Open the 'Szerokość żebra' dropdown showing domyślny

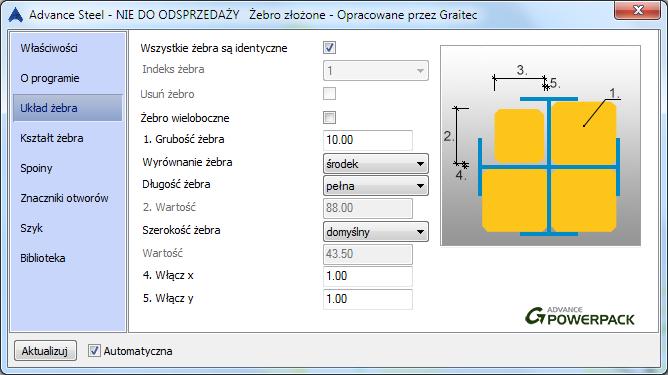376,232
